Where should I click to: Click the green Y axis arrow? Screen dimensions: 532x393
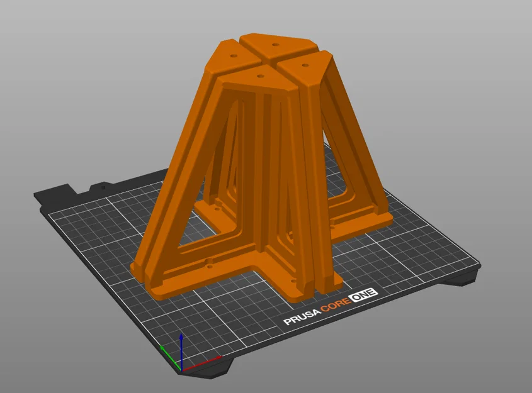[171, 358]
